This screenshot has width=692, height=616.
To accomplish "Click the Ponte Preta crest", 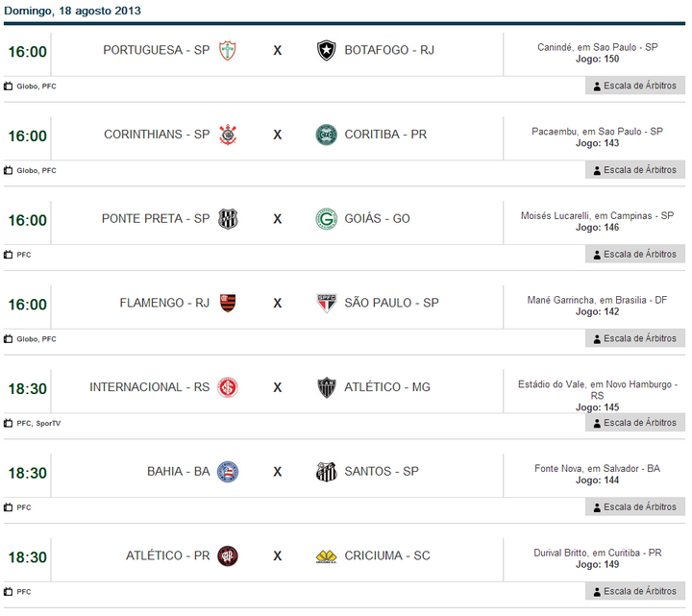I will [228, 219].
